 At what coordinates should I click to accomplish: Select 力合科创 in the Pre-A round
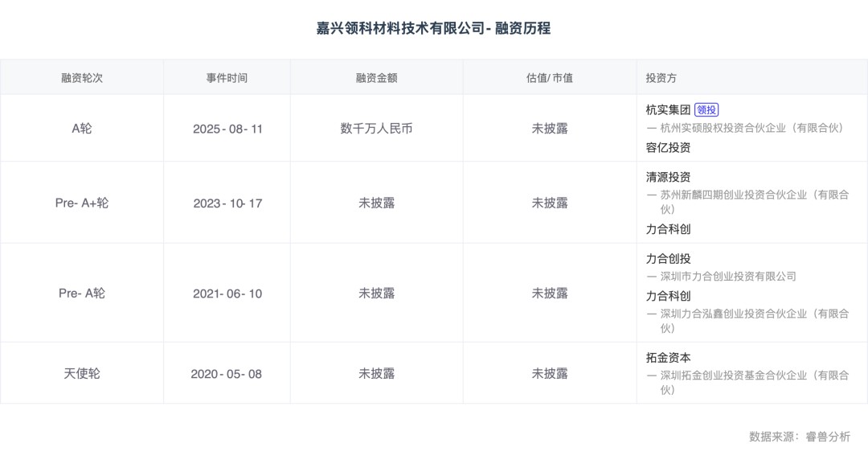[668, 296]
